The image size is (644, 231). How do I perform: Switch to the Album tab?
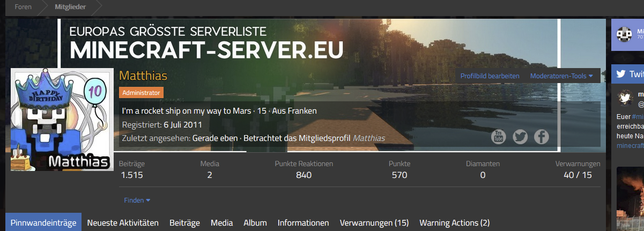[255, 222]
